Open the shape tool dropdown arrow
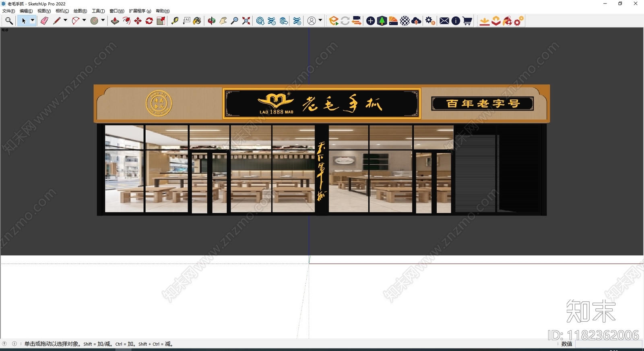 click(x=103, y=20)
